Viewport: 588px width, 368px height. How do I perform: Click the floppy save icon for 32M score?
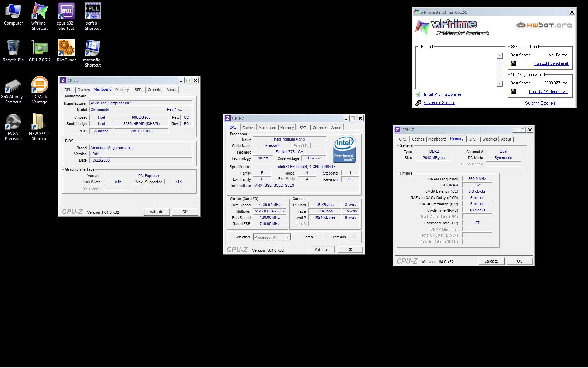point(513,63)
